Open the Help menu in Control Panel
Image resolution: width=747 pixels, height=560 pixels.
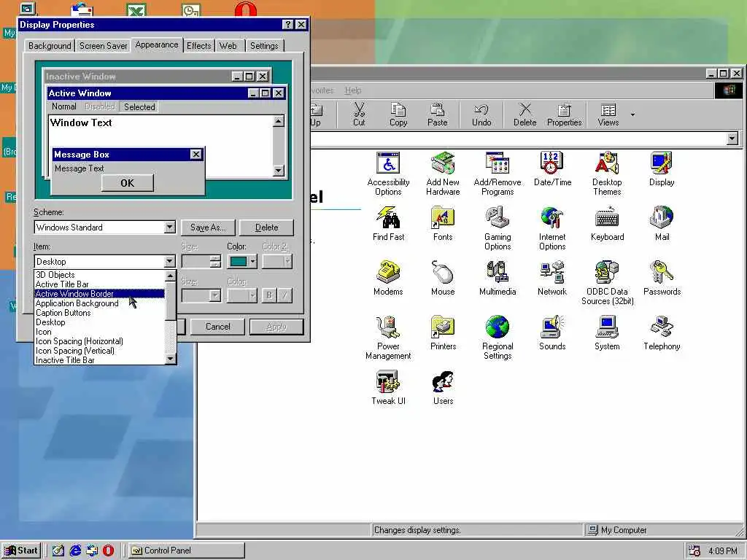coord(353,90)
